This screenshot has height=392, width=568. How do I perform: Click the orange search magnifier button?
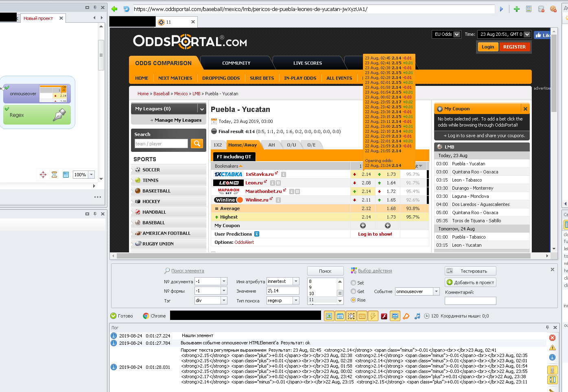pos(197,143)
